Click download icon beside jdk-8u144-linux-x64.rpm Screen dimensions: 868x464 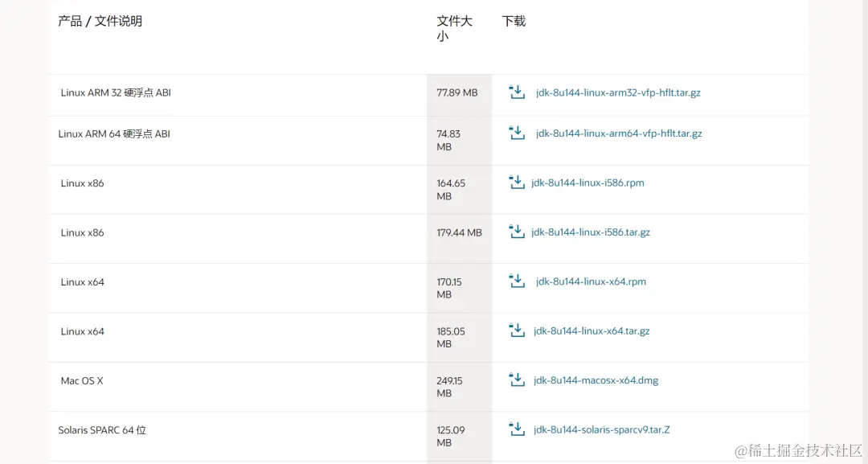tap(517, 281)
